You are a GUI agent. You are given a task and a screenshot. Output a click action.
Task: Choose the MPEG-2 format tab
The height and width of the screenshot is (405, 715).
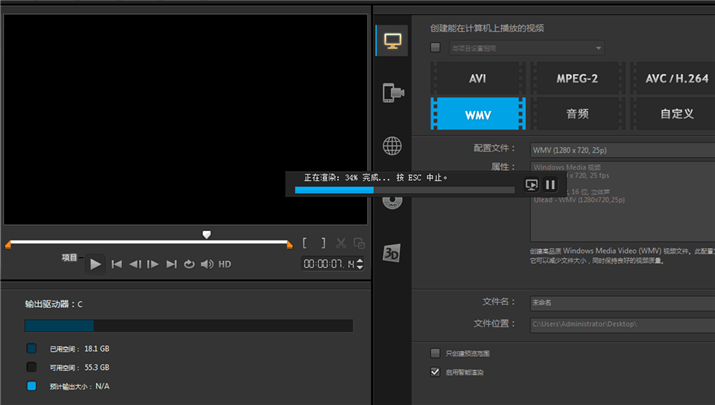tap(577, 78)
